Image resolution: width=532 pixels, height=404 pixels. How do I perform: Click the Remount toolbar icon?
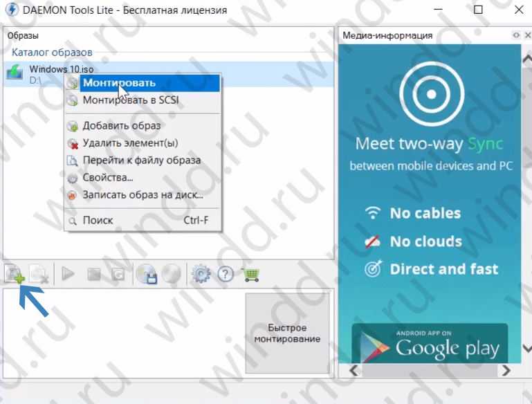coord(118,274)
